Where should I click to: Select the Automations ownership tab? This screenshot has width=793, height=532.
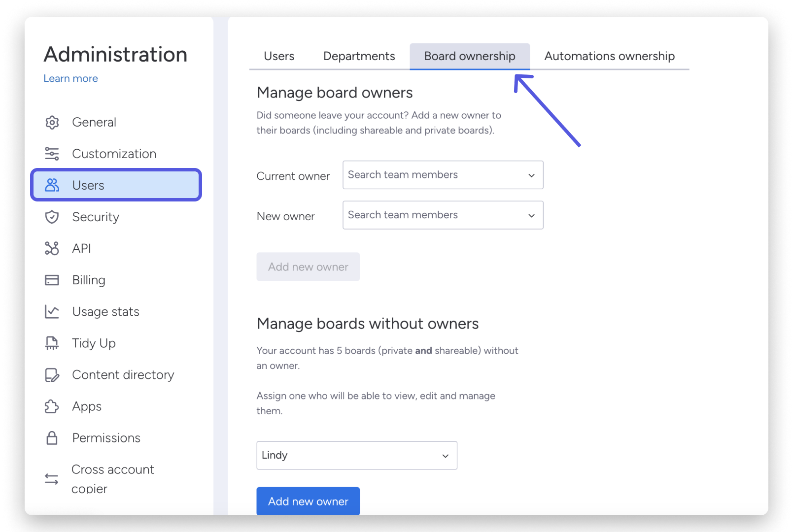pos(609,56)
